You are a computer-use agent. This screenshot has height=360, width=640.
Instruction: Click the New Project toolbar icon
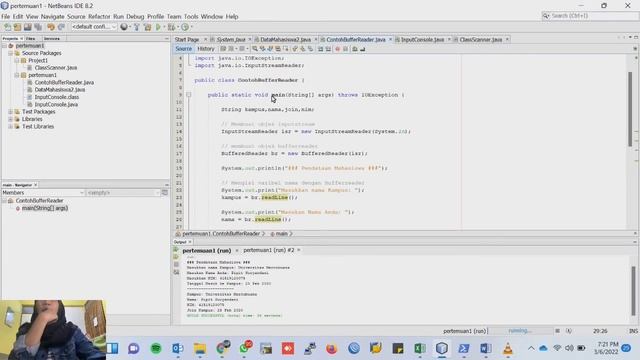pos(17,27)
